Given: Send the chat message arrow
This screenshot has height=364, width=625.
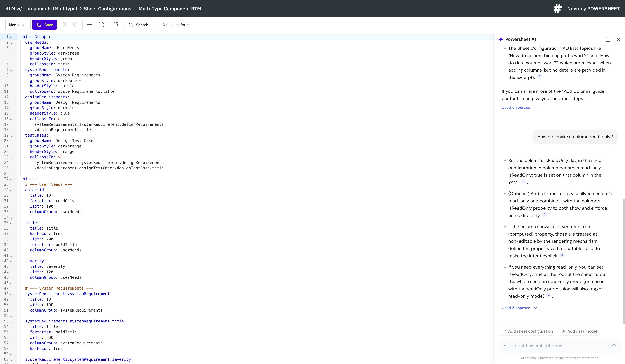Looking at the screenshot, I should pyautogui.click(x=614, y=346).
